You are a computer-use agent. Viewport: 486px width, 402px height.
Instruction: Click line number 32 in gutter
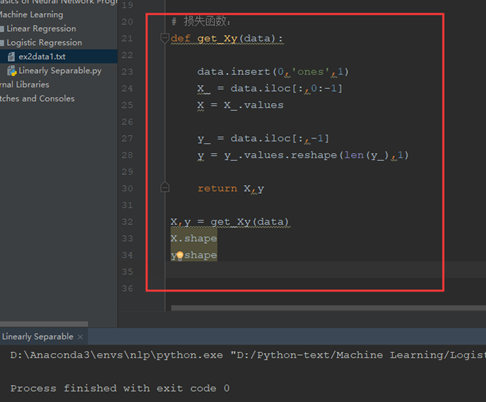[x=127, y=222]
